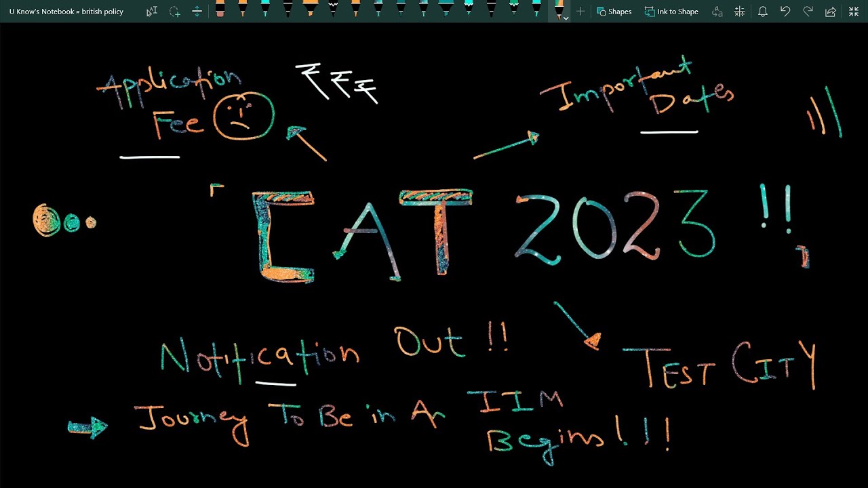Select the black pen left of orange highlighter
Screen dimensions: 868x488
(x=288, y=9)
